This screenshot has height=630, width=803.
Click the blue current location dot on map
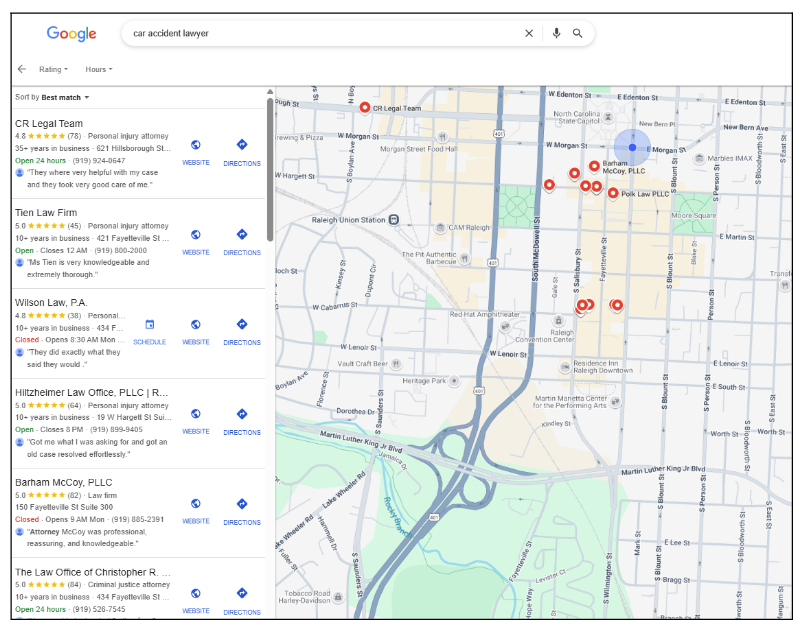[632, 148]
